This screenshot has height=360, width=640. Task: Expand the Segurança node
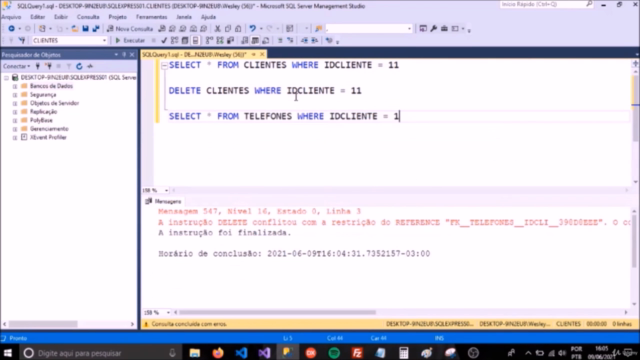[15, 95]
